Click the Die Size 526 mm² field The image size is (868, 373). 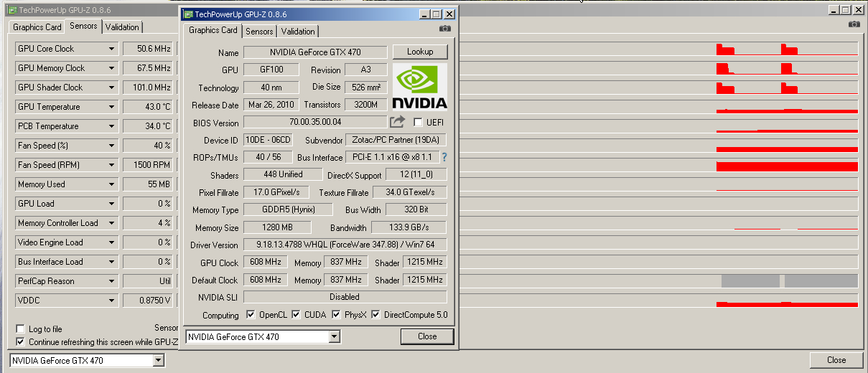[367, 88]
